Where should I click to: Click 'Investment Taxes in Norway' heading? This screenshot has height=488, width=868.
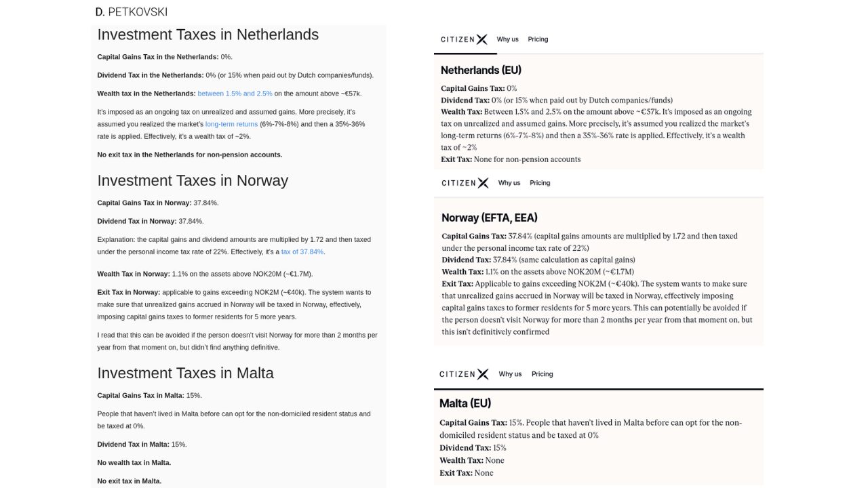click(193, 180)
